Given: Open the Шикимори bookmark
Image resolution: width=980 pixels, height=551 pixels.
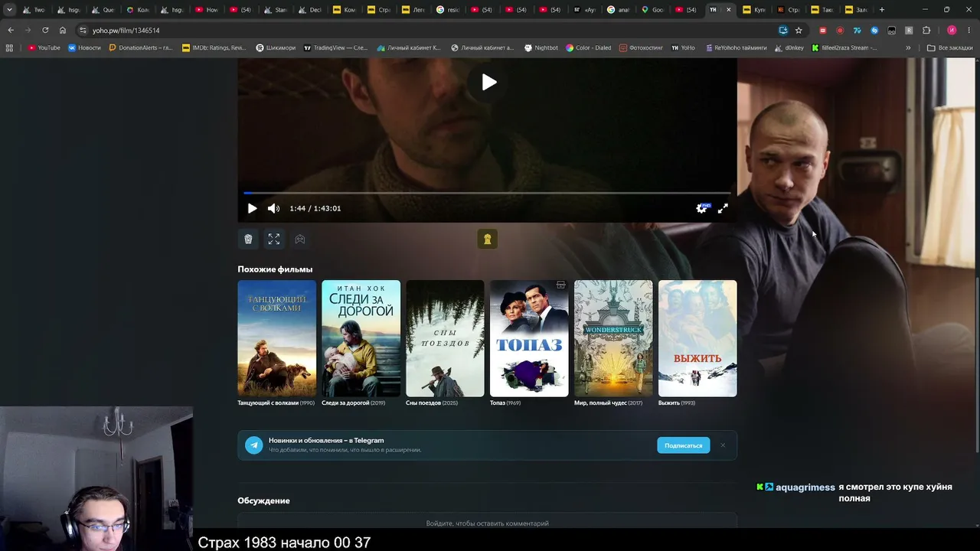Looking at the screenshot, I should (276, 47).
